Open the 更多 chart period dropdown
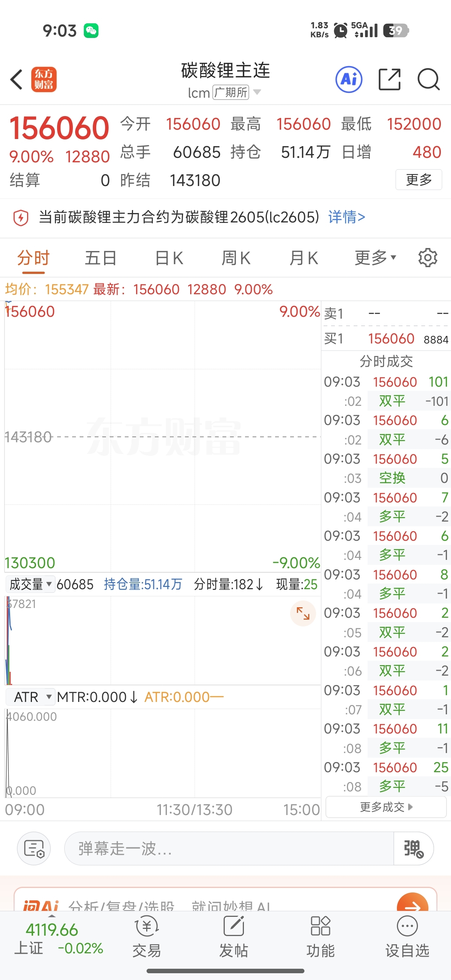Screen dimensions: 451x980 (x=375, y=258)
